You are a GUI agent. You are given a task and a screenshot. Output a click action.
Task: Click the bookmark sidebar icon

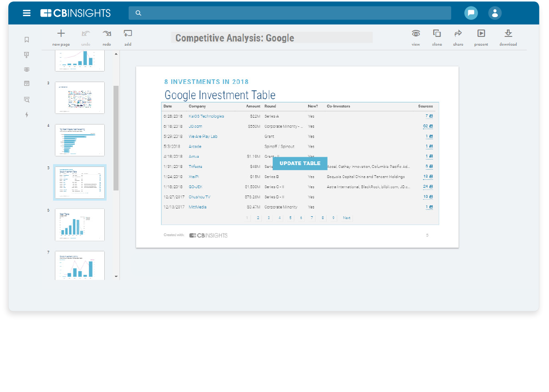(x=27, y=40)
